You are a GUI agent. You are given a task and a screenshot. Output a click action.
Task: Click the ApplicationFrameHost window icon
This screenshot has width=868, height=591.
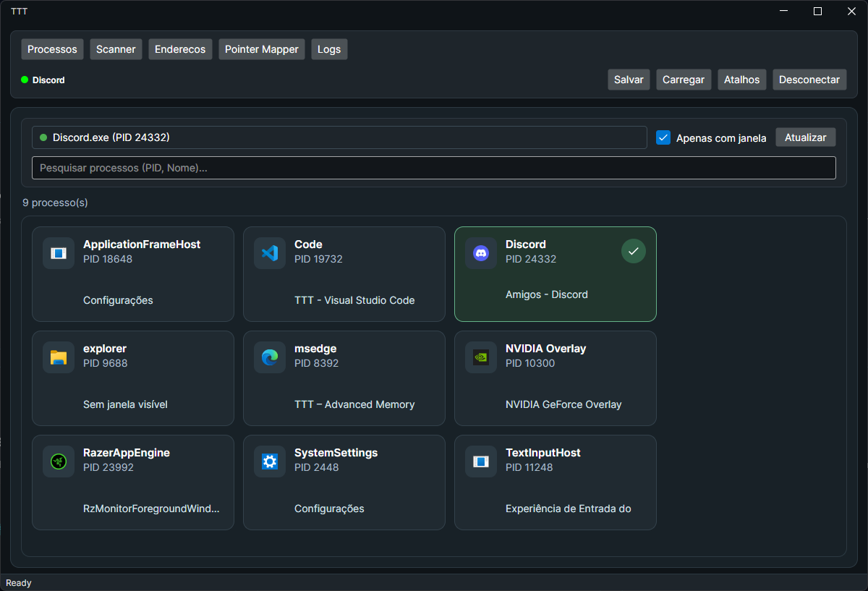click(58, 253)
